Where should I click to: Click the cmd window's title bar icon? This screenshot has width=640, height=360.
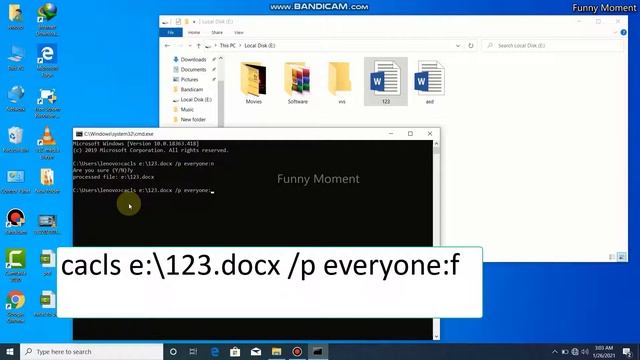coord(79,134)
